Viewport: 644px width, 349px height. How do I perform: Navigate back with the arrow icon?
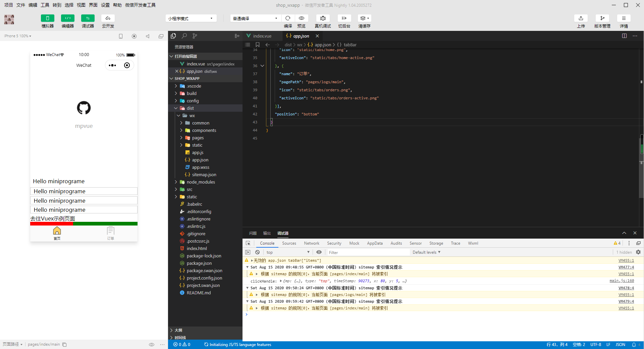tap(268, 45)
